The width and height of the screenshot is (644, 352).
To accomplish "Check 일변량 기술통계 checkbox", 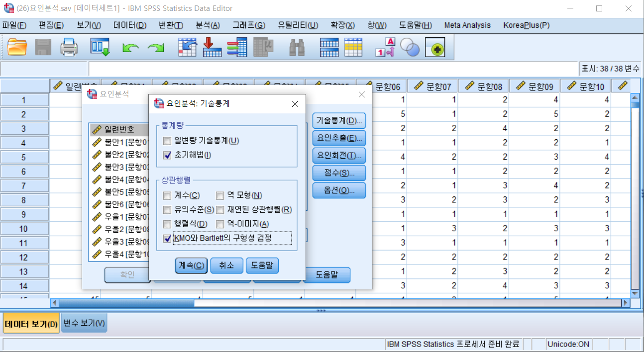I will click(x=167, y=141).
